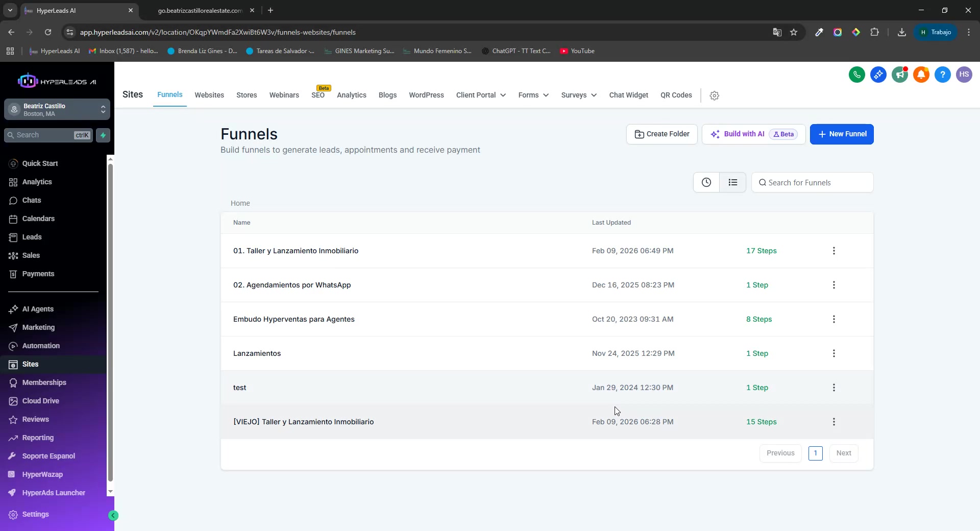The width and height of the screenshot is (980, 531).
Task: Reload the page in browser
Action: click(48, 32)
